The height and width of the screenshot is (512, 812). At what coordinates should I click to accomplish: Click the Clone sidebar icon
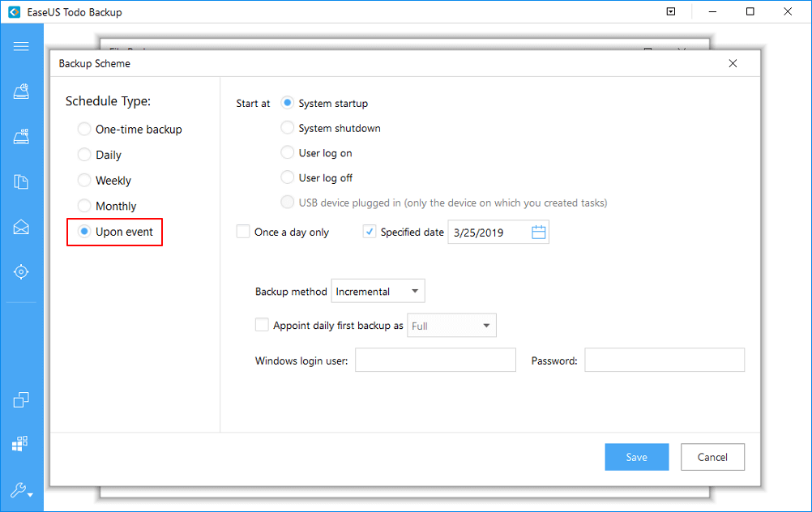pyautogui.click(x=21, y=399)
